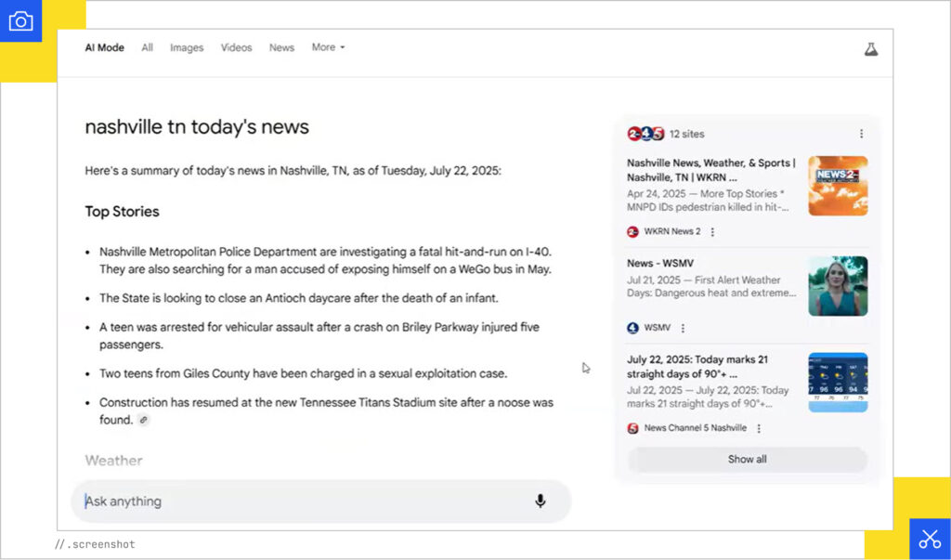Open News Channel 5 Nashville's options menu
The image size is (951, 560).
click(x=760, y=428)
